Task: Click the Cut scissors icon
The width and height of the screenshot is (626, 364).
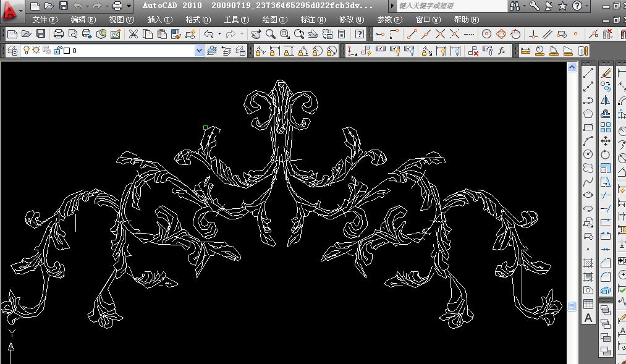Action: (x=133, y=34)
